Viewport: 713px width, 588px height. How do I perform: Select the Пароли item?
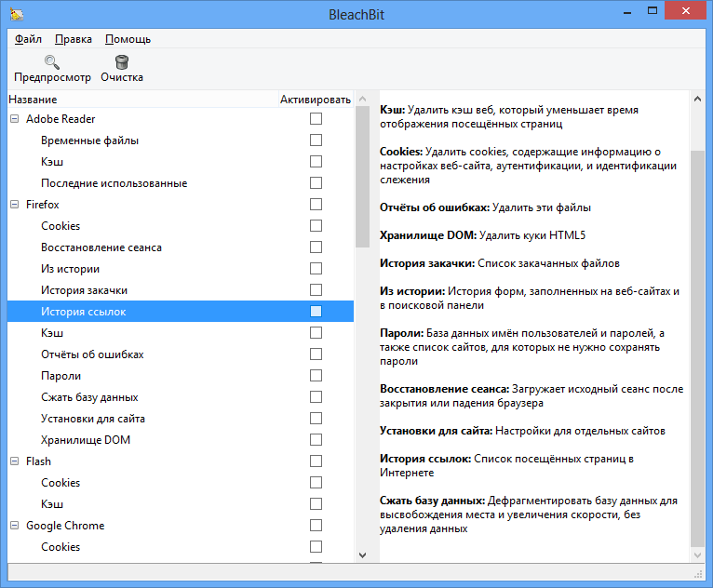[x=181, y=375]
